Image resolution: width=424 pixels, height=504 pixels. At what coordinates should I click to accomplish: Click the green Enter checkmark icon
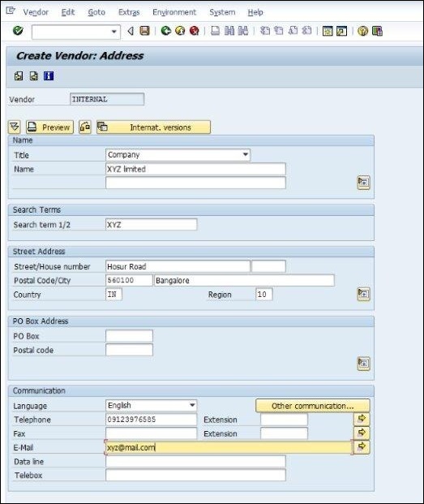pos(18,31)
